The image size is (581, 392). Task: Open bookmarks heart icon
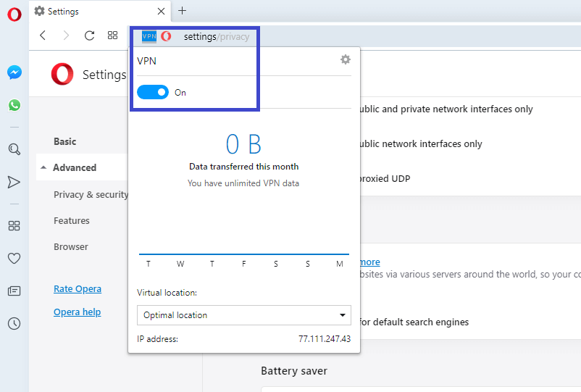click(14, 258)
